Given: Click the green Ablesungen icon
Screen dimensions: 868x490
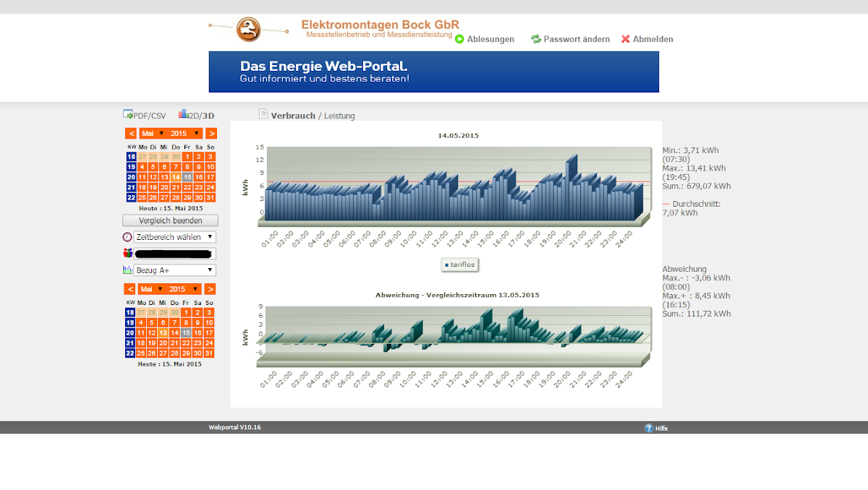Looking at the screenshot, I should pos(459,39).
